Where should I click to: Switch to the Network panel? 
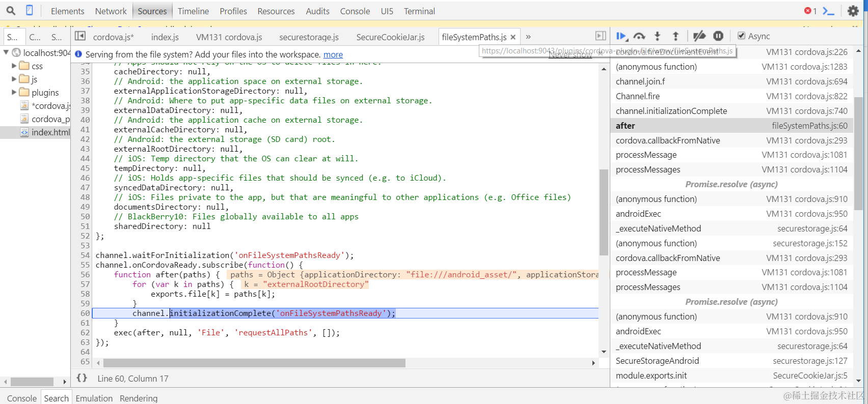[x=111, y=11]
